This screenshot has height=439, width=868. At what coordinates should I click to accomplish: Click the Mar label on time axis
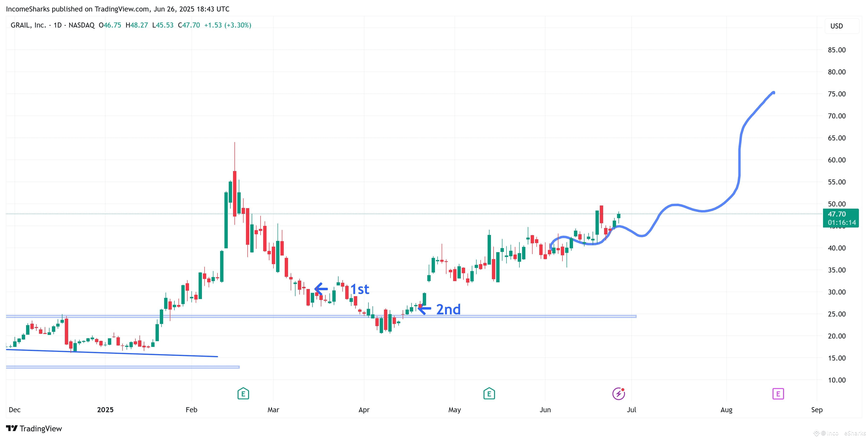[273, 410]
